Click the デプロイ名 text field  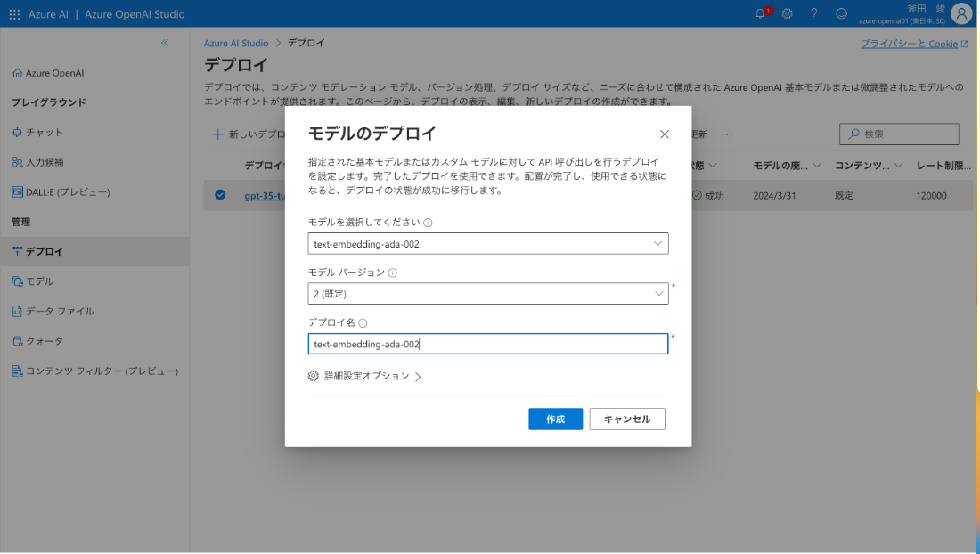click(x=488, y=344)
